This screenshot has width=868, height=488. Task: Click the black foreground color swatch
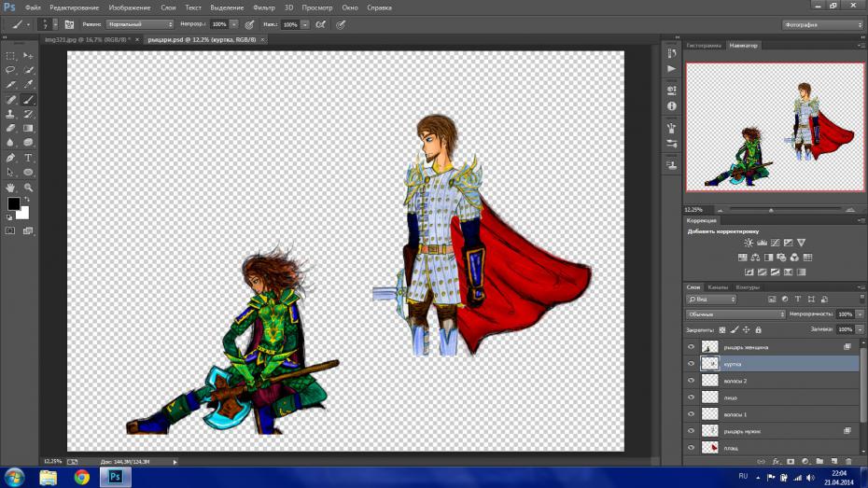[14, 203]
